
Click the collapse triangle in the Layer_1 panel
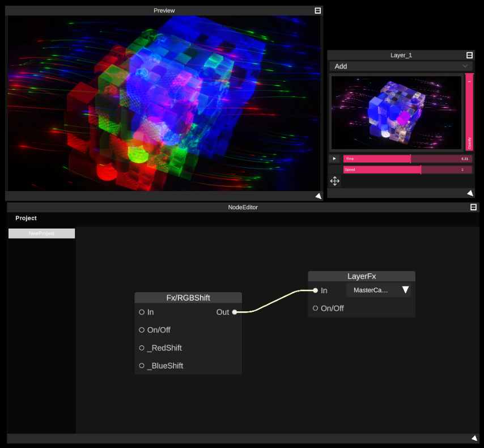tap(470, 193)
